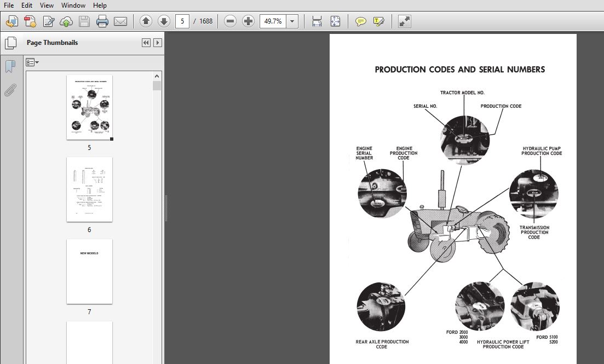This screenshot has width=604, height=364.
Task: Open the File menu
Action: click(8, 5)
